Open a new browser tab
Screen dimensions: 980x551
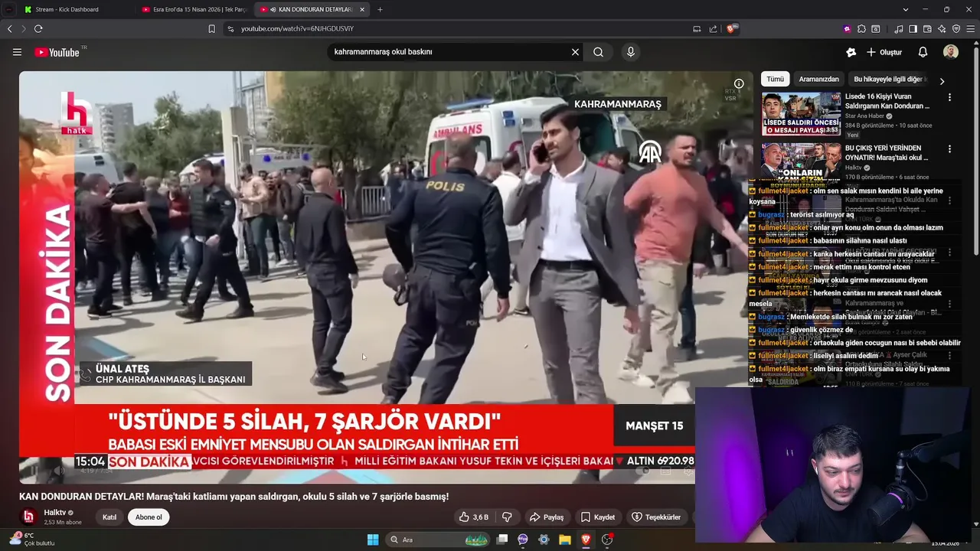pos(380,9)
